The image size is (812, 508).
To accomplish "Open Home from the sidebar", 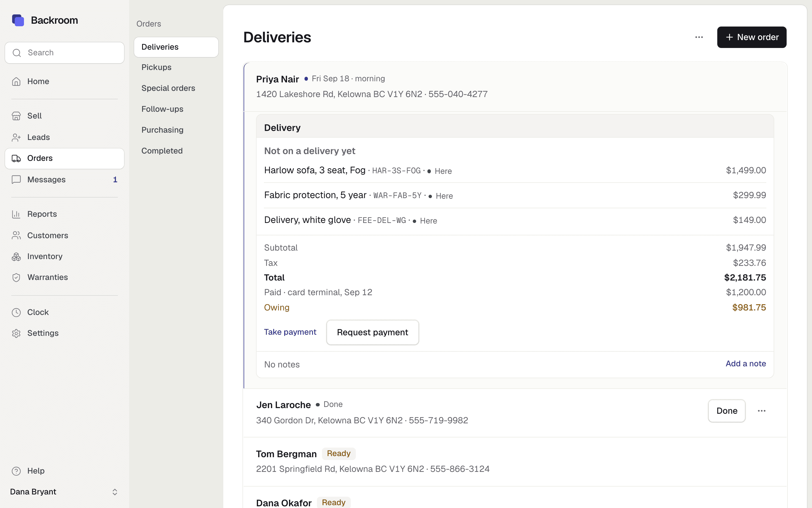I will click(64, 81).
